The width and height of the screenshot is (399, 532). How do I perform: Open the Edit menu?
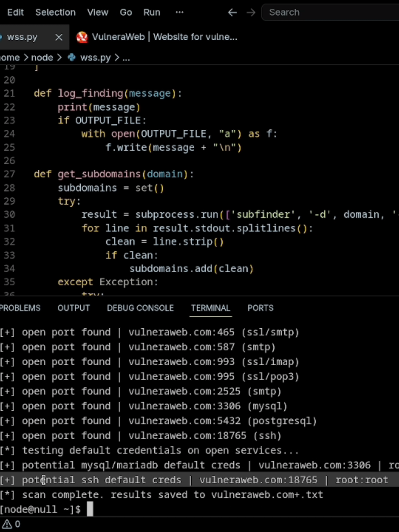coord(15,12)
